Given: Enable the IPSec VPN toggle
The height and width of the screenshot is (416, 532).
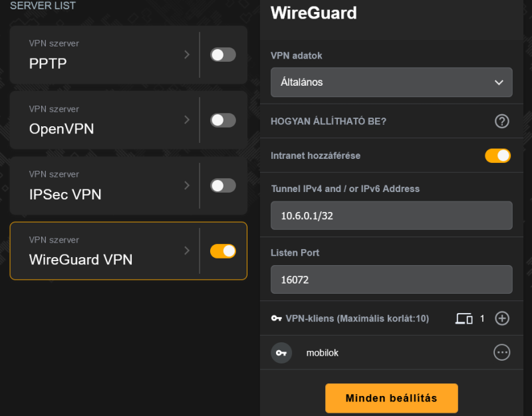Looking at the screenshot, I should click(x=223, y=185).
